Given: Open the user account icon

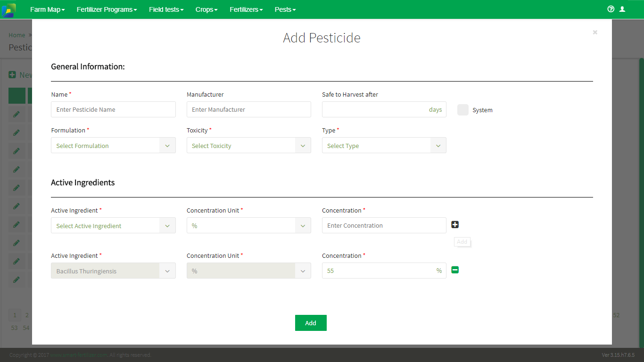Looking at the screenshot, I should tap(622, 9).
